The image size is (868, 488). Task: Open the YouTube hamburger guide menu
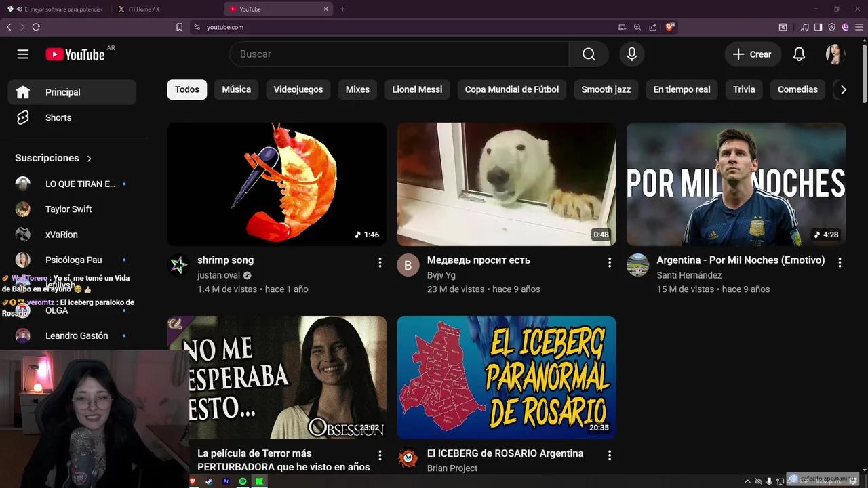point(23,54)
